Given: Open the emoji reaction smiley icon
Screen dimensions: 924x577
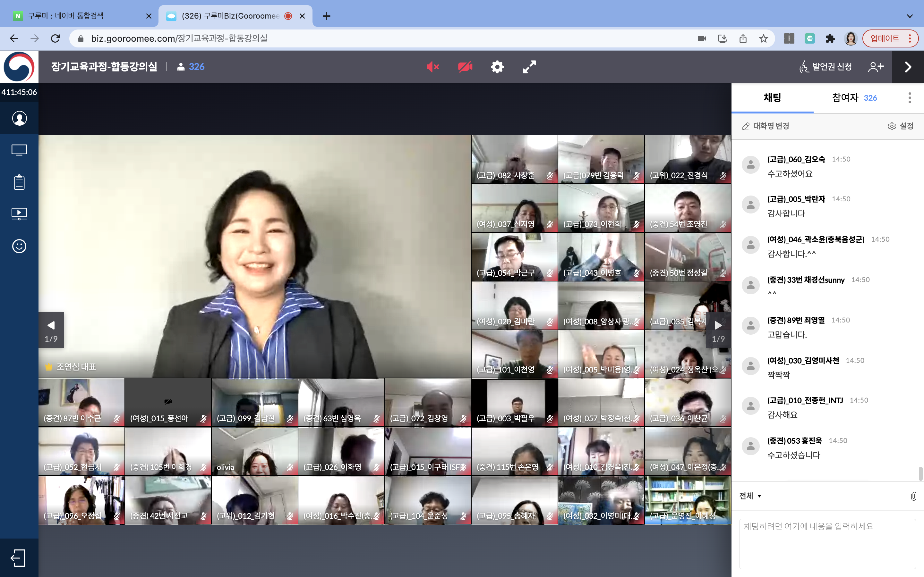Looking at the screenshot, I should pos(19,246).
